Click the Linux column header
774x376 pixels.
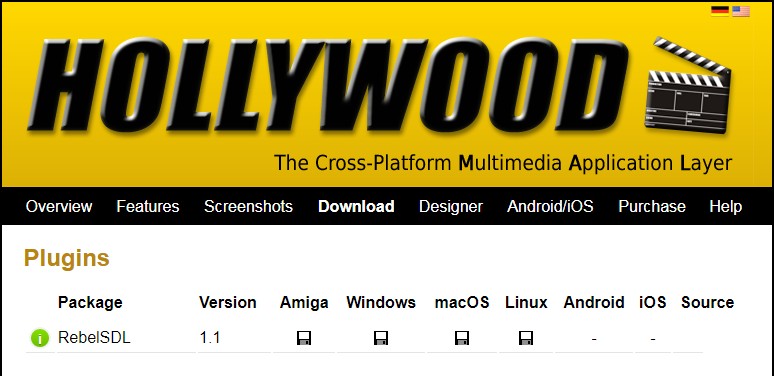[526, 302]
